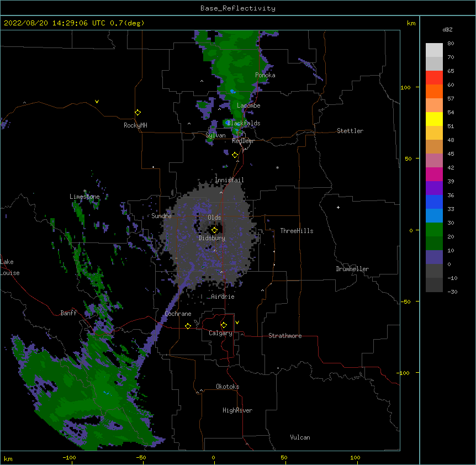Click the Calgary city label
Screen dimensions: 476x465
pyautogui.click(x=220, y=333)
